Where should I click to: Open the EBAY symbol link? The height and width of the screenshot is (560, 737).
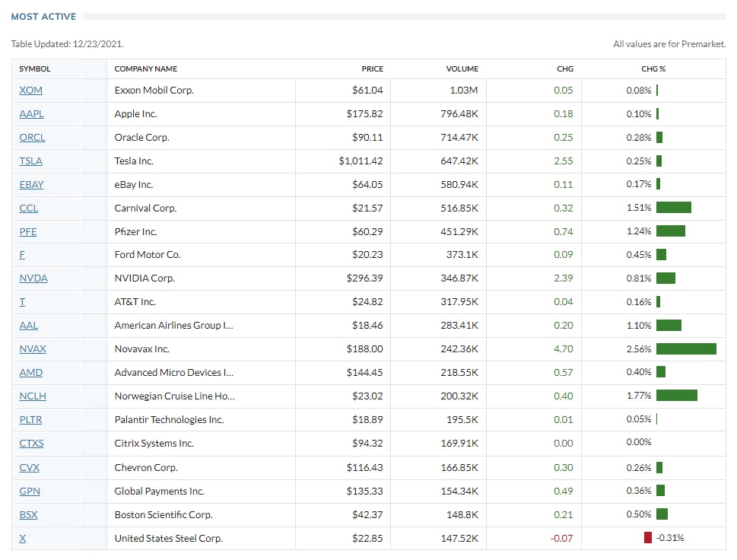point(31,184)
